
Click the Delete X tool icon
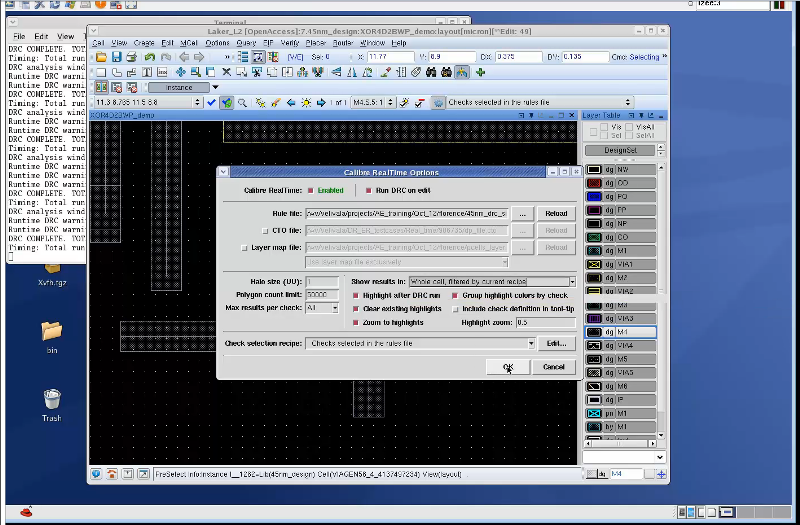[x=226, y=72]
